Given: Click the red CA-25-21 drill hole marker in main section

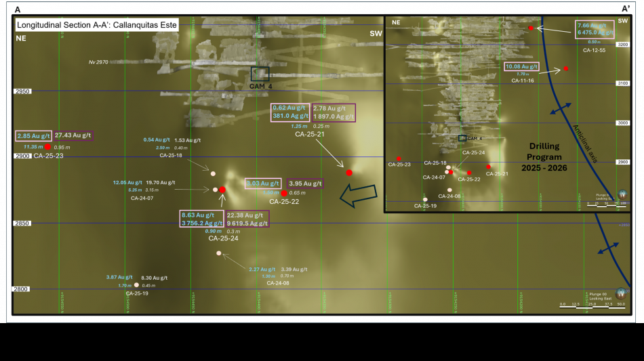Looking at the screenshot, I should tap(349, 173).
